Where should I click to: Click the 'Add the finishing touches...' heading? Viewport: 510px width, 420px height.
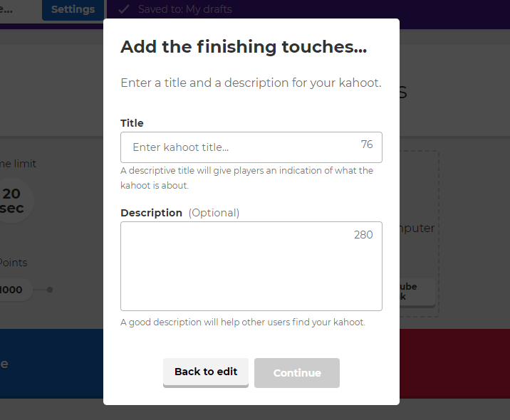click(244, 47)
